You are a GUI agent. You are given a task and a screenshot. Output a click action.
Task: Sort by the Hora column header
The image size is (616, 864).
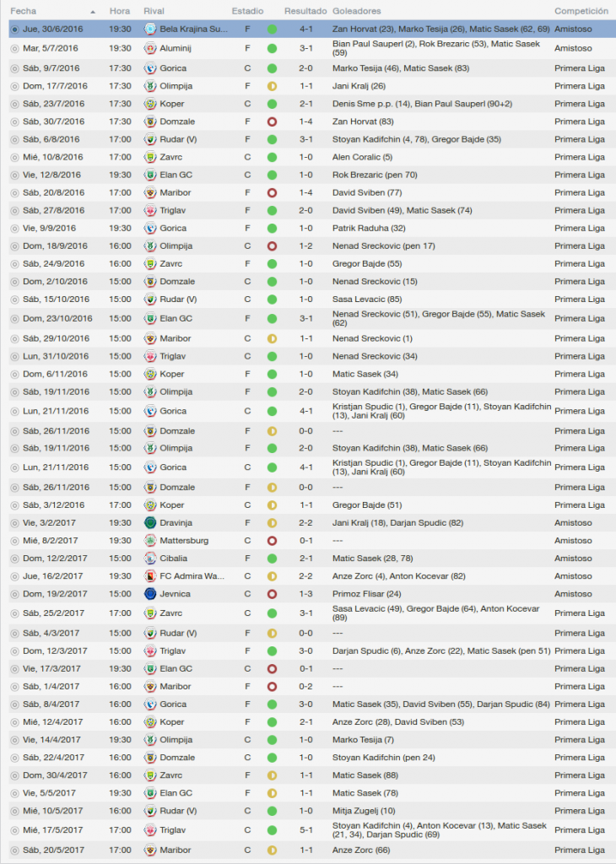click(x=120, y=11)
